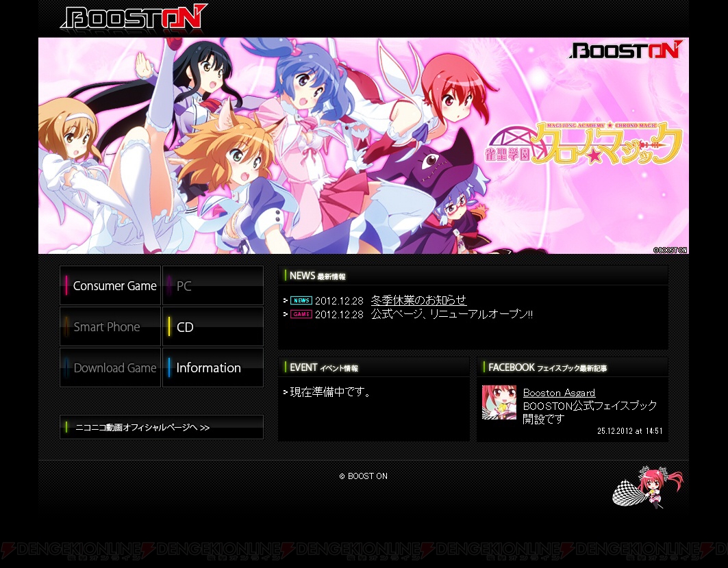The width and height of the screenshot is (728, 568).
Task: Click the BOOSTON logo in the header
Action: [134, 18]
